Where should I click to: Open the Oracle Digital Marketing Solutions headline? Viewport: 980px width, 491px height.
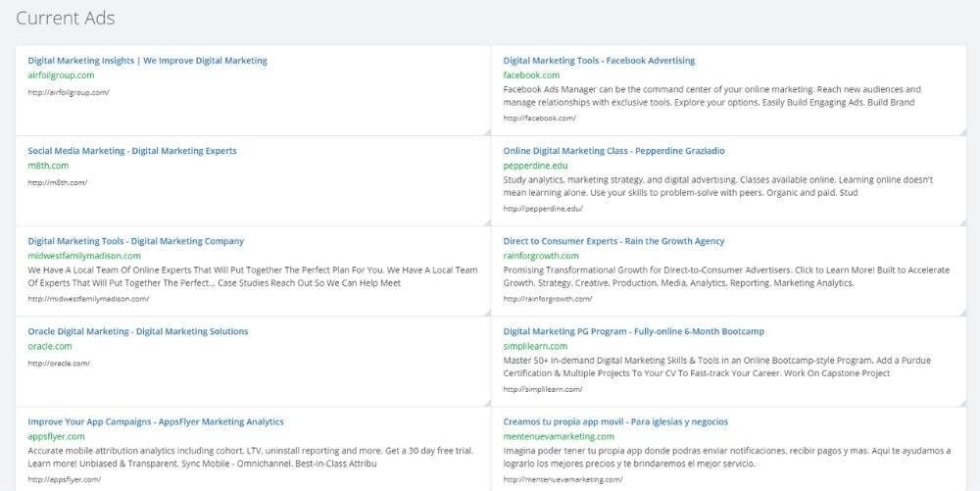click(137, 331)
